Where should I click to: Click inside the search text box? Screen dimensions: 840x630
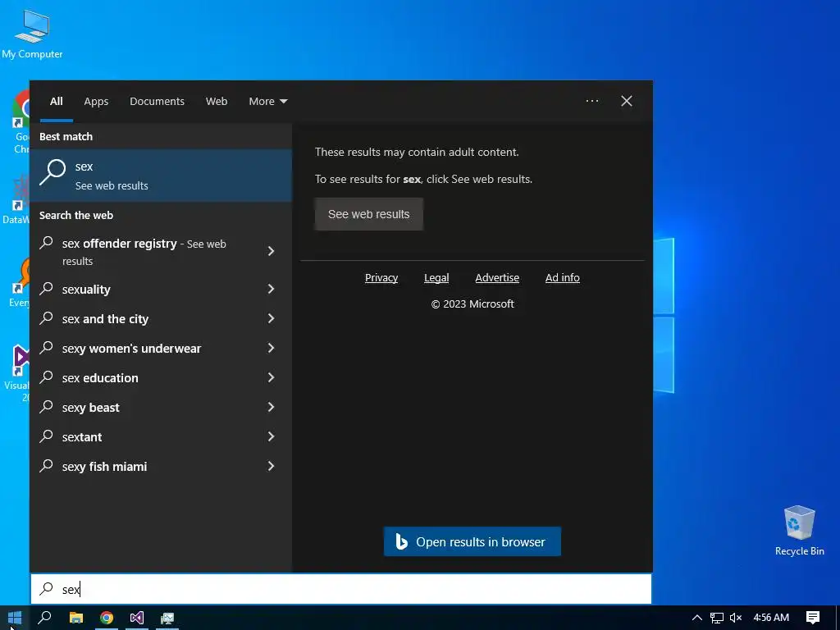tap(341, 589)
